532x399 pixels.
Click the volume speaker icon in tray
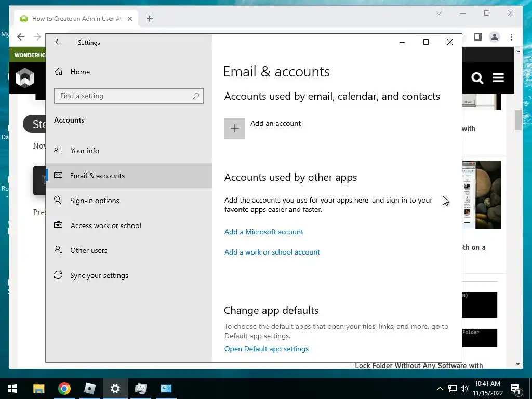464,389
